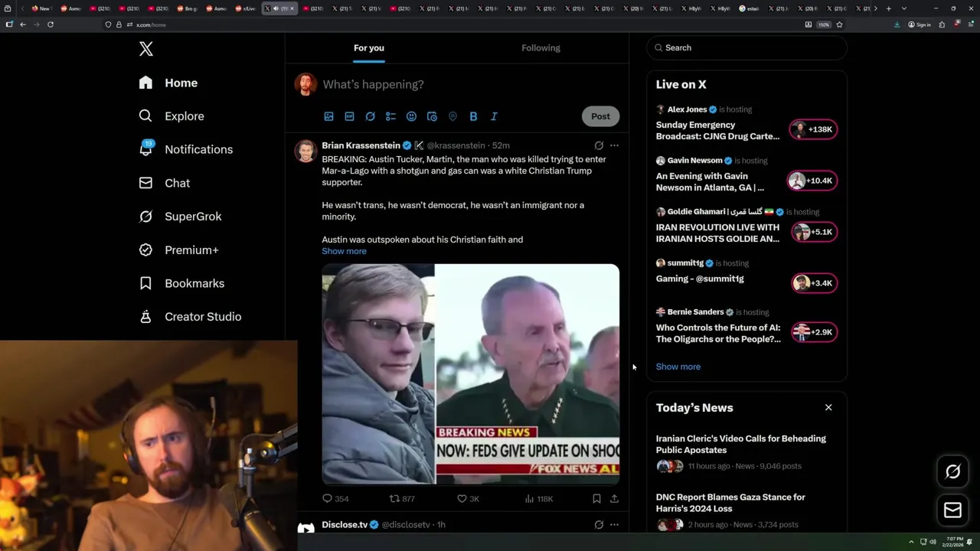Image resolution: width=980 pixels, height=551 pixels.
Task: View analytics for the 118K views post
Action: 538,498
